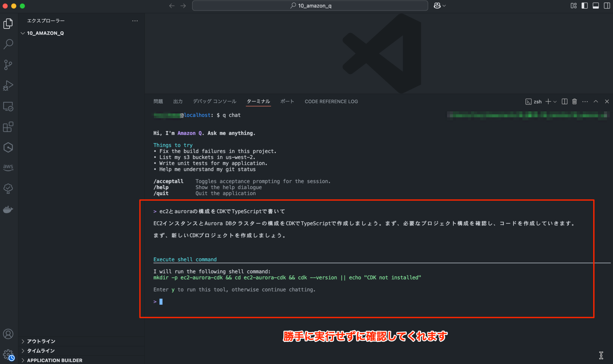Toggle the secondary sidebar layout control
Image resolution: width=613 pixels, height=364 pixels.
pos(606,5)
